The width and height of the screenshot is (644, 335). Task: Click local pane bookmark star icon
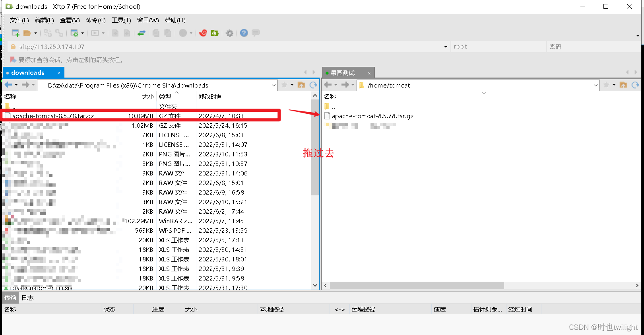point(284,85)
